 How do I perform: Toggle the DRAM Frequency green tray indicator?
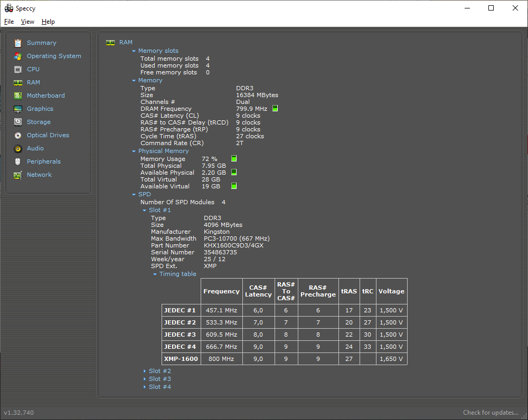coord(275,109)
